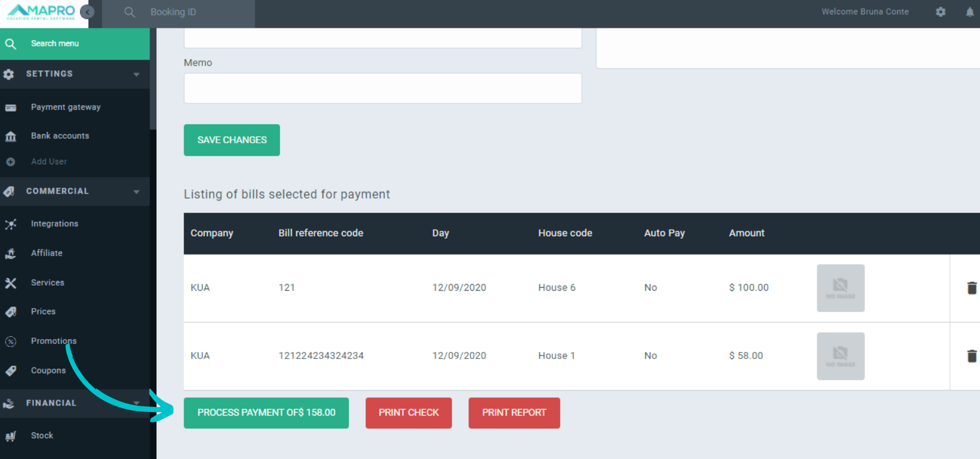Screen dimensions: 980x459
Task: Expand the Financial section in sidebar
Action: click(x=136, y=403)
